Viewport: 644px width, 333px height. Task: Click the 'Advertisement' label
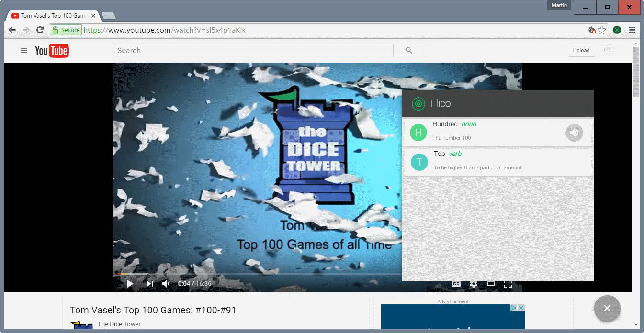click(453, 302)
